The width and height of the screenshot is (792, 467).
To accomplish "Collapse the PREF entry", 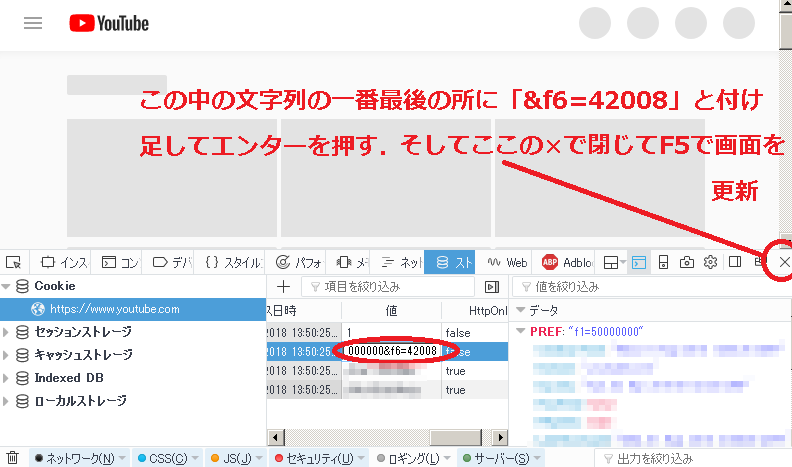I will [x=521, y=331].
